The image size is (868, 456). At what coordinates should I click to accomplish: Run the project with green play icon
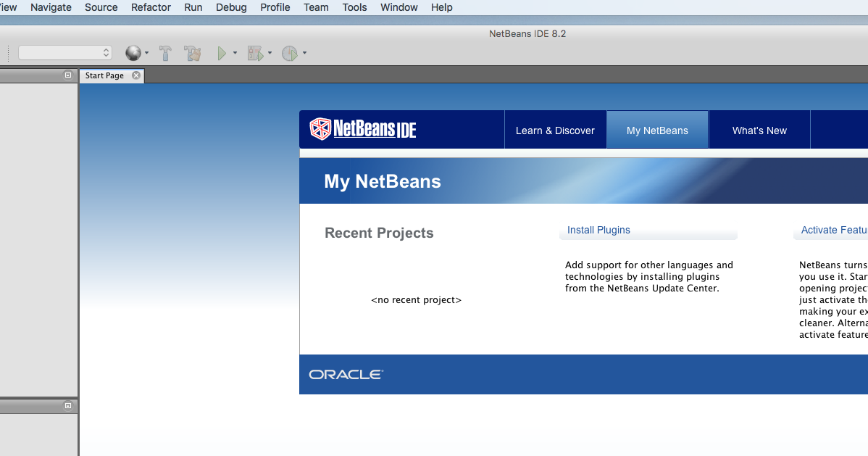click(x=222, y=53)
